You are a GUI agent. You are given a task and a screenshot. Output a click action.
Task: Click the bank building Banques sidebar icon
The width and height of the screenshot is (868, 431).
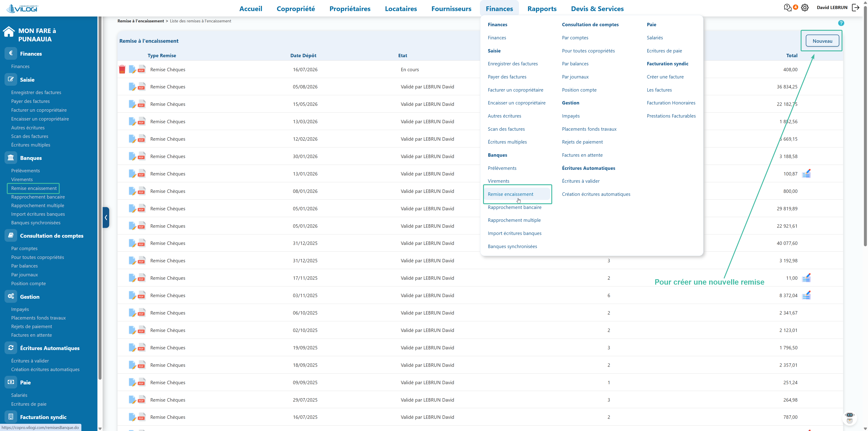click(x=11, y=158)
